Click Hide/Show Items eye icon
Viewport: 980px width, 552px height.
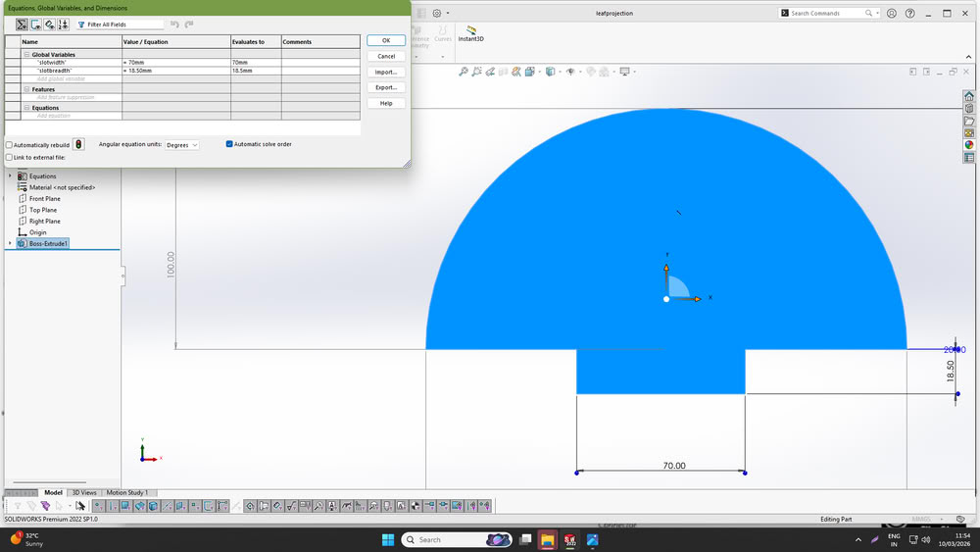[x=570, y=72]
